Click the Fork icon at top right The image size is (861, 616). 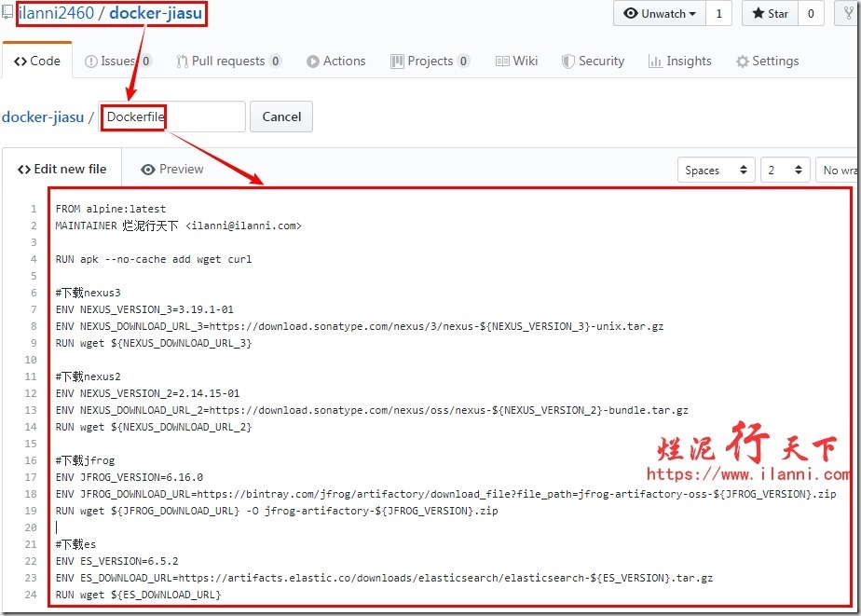(850, 14)
